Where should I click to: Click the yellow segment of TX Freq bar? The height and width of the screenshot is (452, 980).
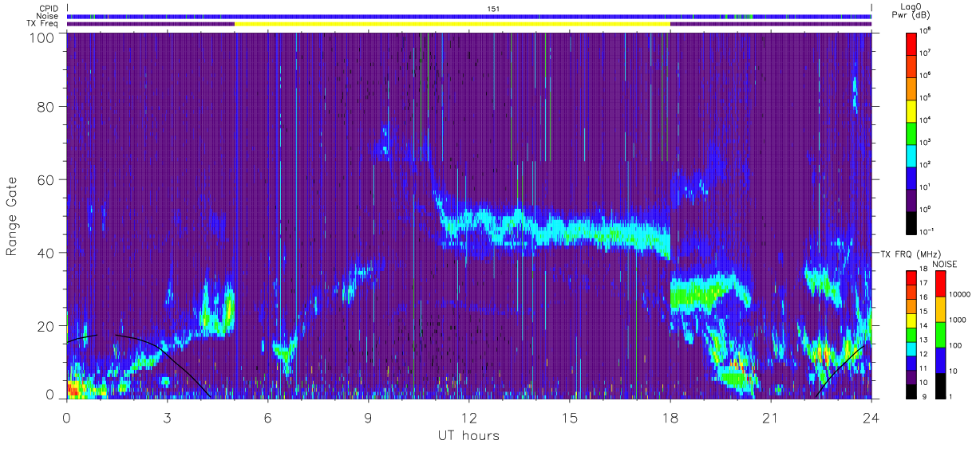point(452,24)
